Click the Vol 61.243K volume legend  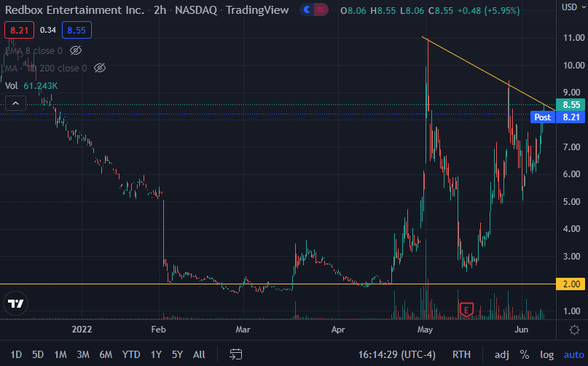tap(31, 85)
